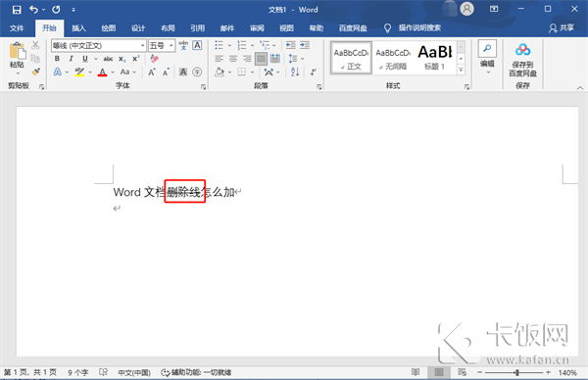This screenshot has height=380, width=588.
Task: Click the Center alignment icon
Action: [233, 59]
